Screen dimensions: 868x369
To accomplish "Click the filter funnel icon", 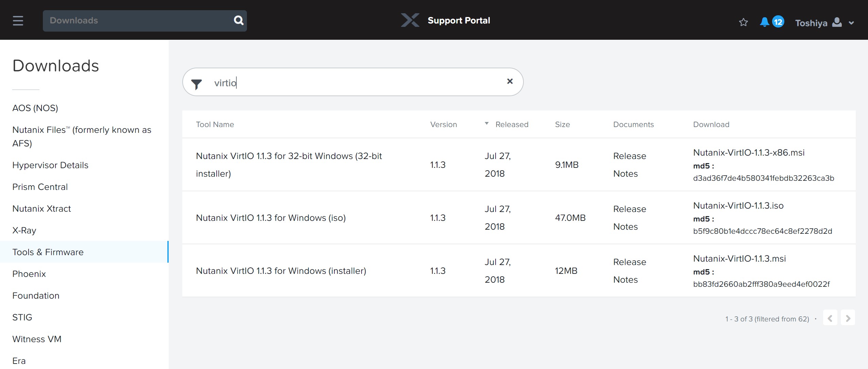I will pos(197,84).
